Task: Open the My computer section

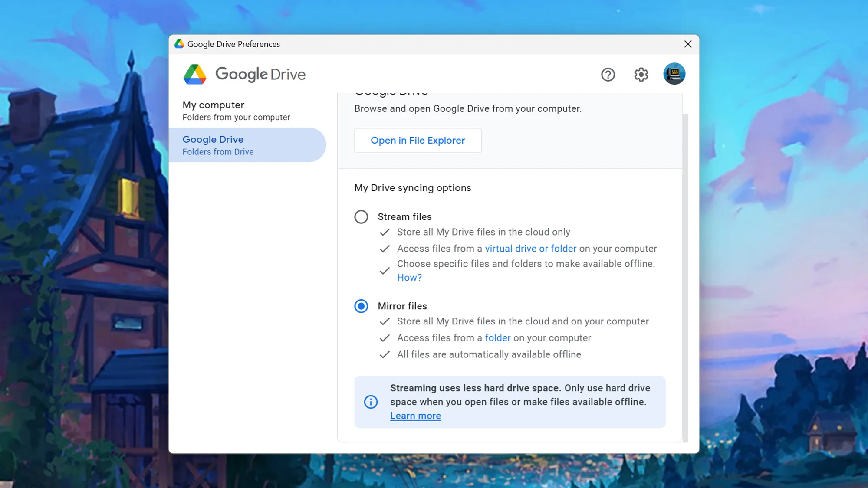Action: tap(236, 111)
